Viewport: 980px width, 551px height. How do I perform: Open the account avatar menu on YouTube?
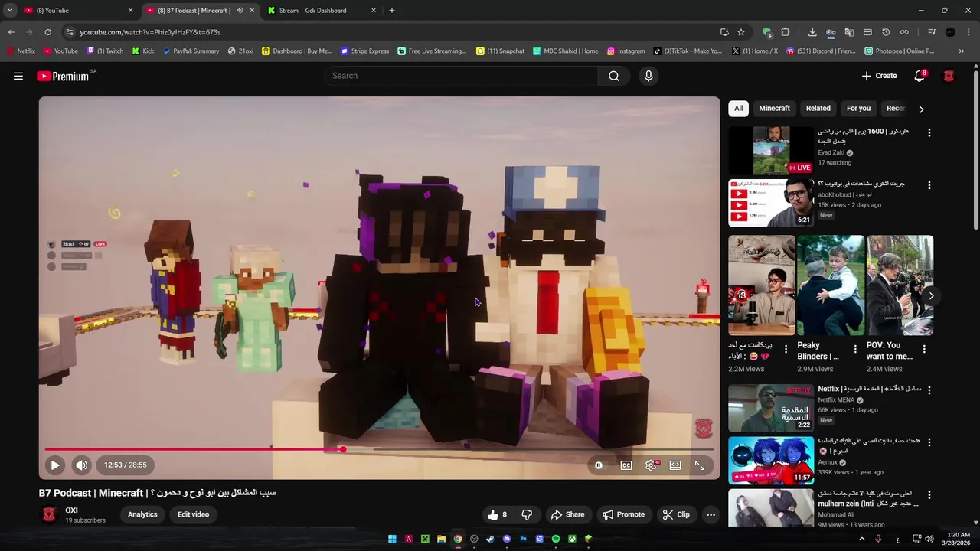click(x=949, y=76)
